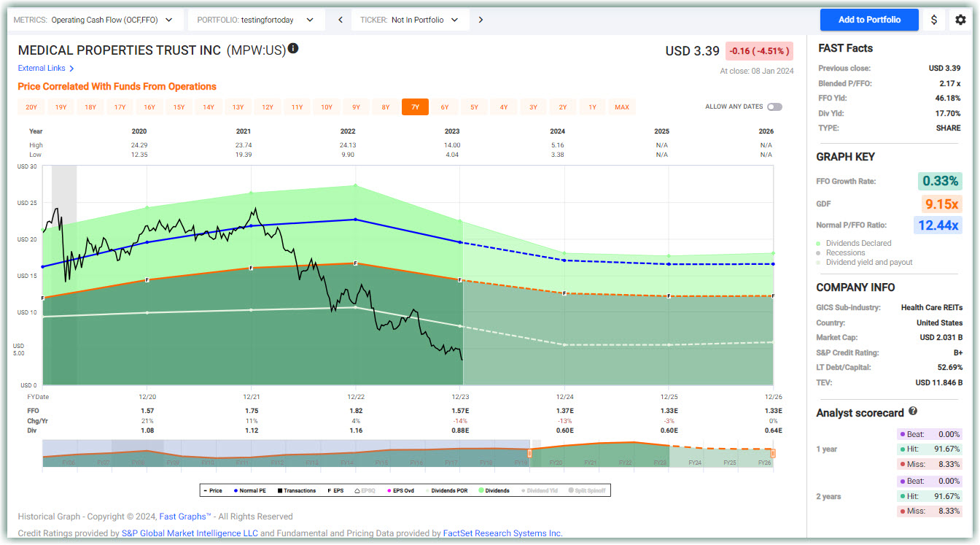Click the FFO Yld 46.18% value
The height and width of the screenshot is (545, 980).
(x=949, y=98)
